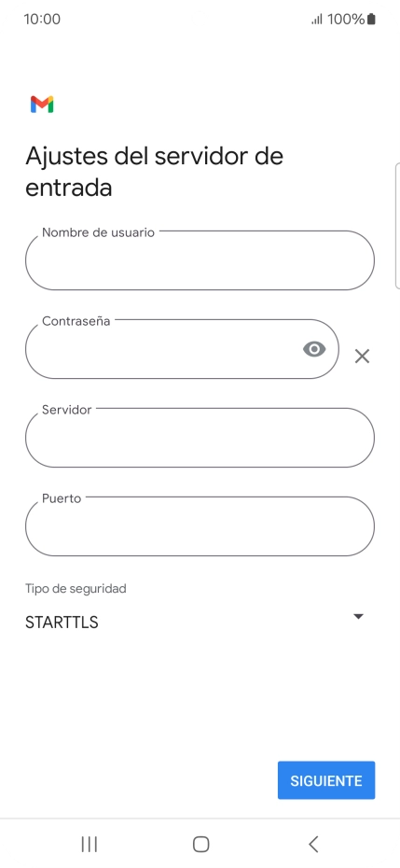Toggle password visibility eye icon
This screenshot has height=868, width=400.
pos(314,349)
